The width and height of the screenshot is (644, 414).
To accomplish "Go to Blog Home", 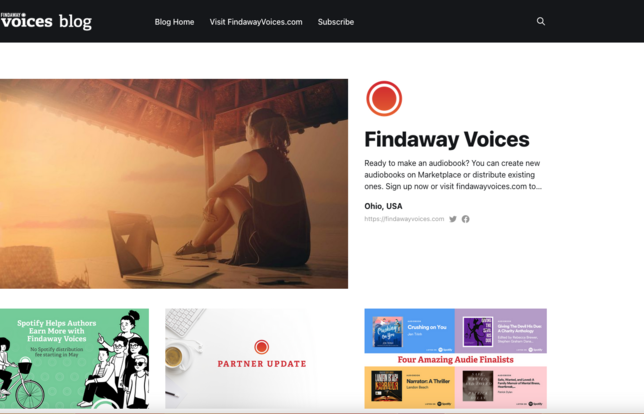I will tap(174, 22).
